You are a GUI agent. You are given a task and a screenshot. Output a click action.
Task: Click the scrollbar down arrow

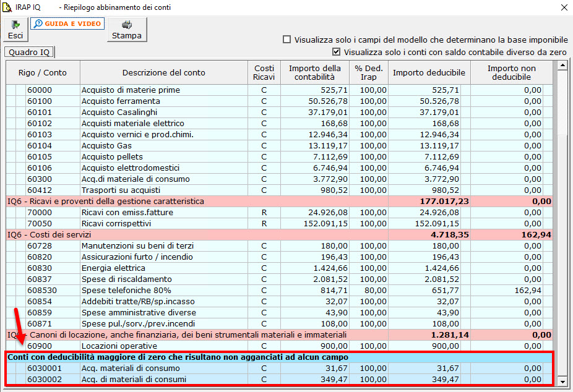[x=562, y=381]
